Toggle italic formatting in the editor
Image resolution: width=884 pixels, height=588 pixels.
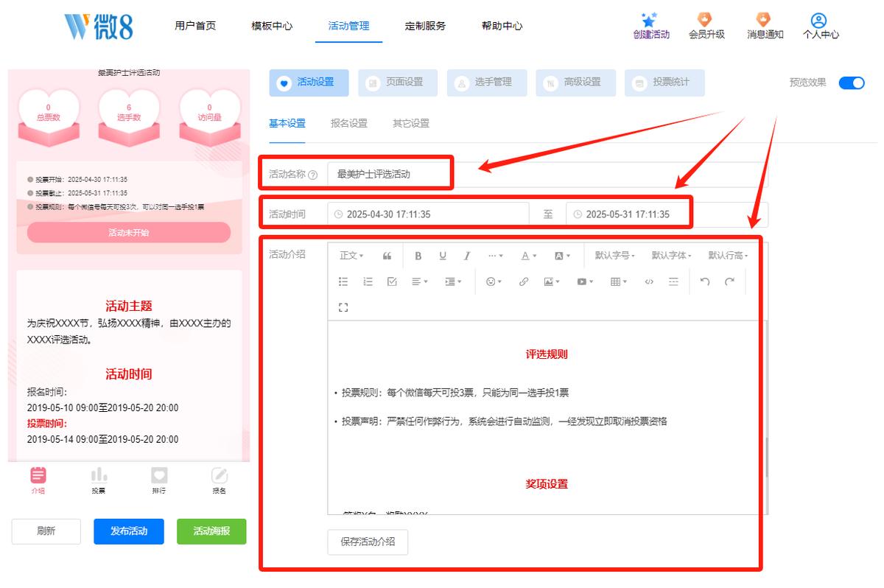point(467,256)
